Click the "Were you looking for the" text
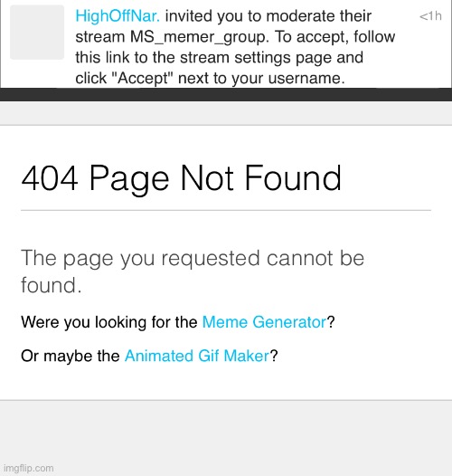452x476 pixels. click(109, 322)
